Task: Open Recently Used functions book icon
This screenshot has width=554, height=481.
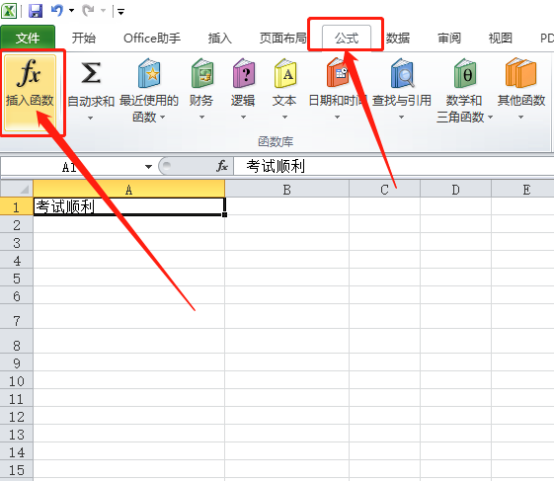Action: coord(149,73)
